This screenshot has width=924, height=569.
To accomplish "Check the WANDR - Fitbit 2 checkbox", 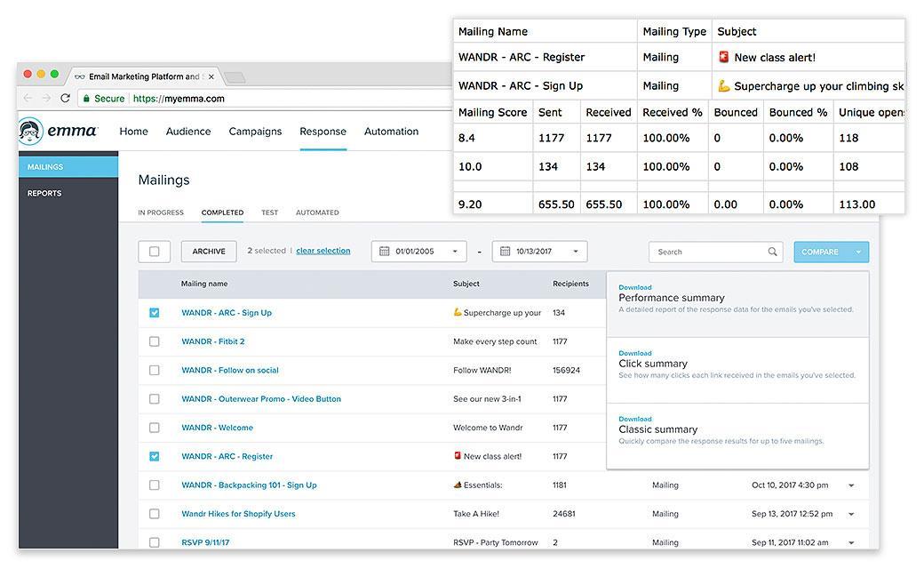I will (155, 341).
